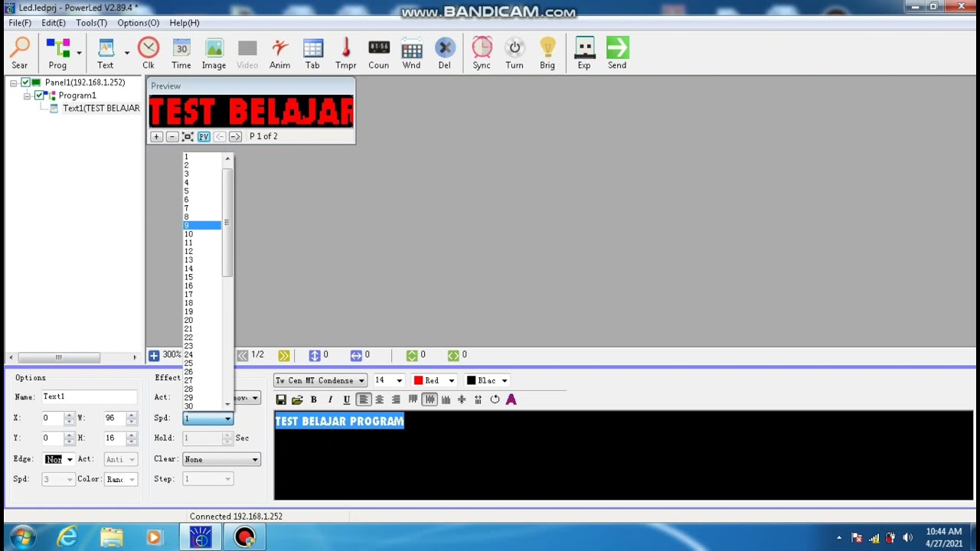Open the Edit(E) menu
The width and height of the screenshot is (980, 551).
(54, 23)
